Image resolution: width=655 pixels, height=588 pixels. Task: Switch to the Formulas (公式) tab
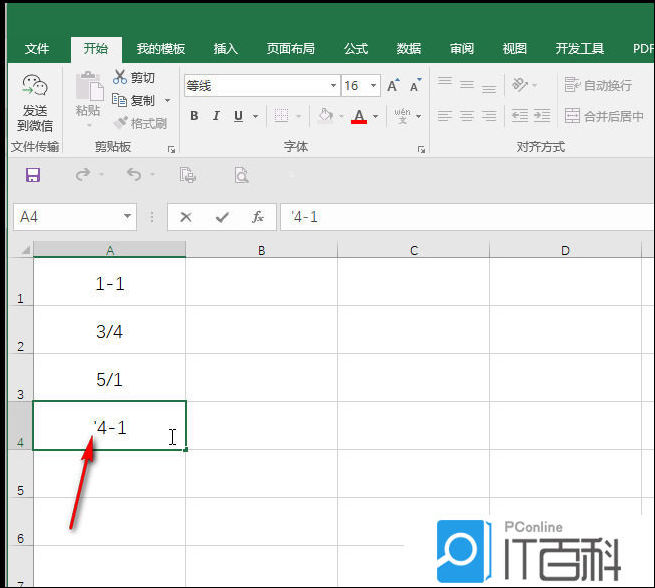[x=356, y=49]
